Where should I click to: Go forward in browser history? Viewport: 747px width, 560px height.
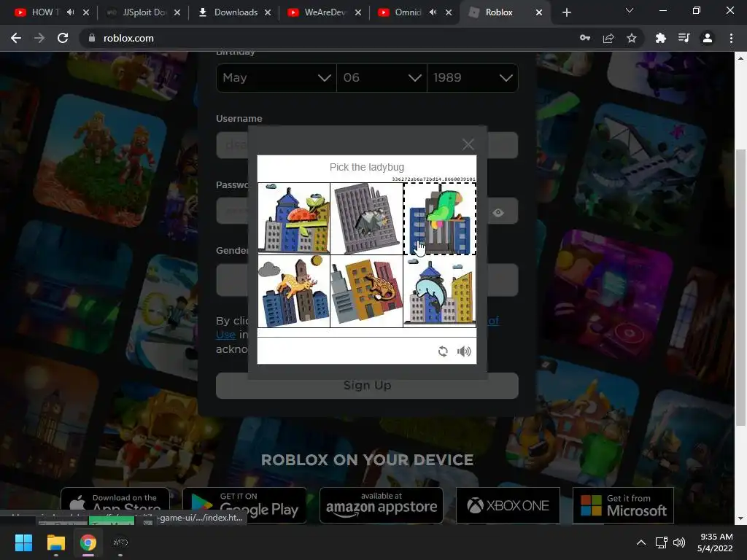39,38
